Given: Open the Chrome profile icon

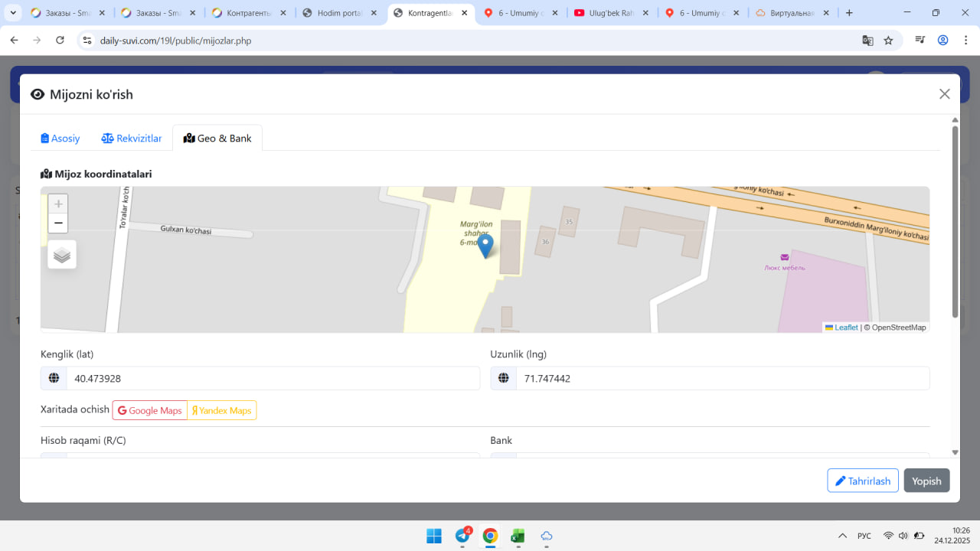Looking at the screenshot, I should click(x=943, y=41).
